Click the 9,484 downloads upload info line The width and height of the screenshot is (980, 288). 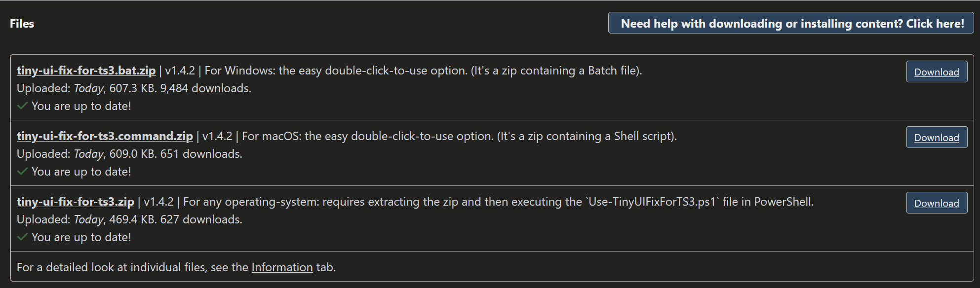[134, 88]
